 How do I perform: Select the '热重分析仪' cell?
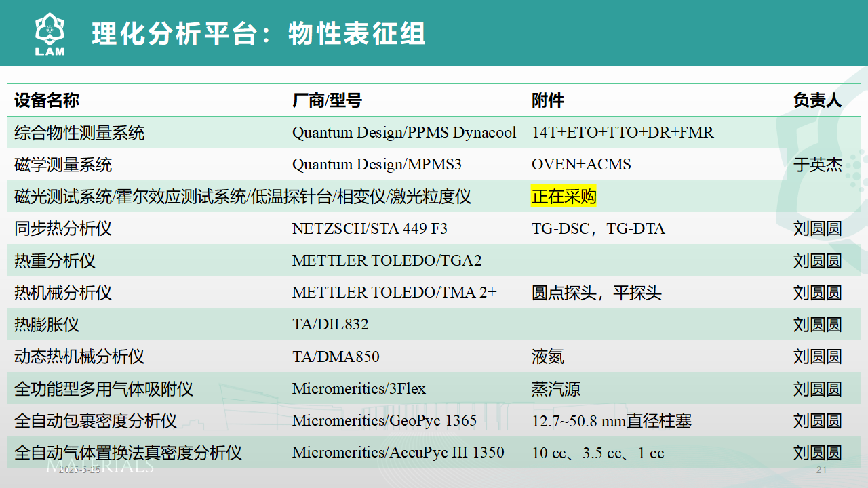pos(55,260)
